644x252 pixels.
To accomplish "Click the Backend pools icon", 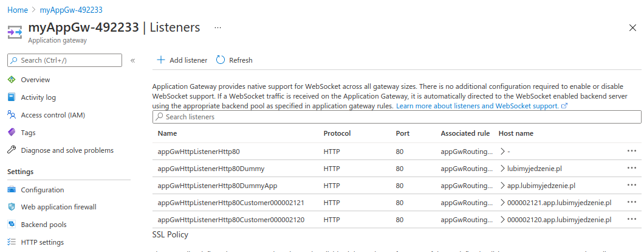I will point(11,225).
